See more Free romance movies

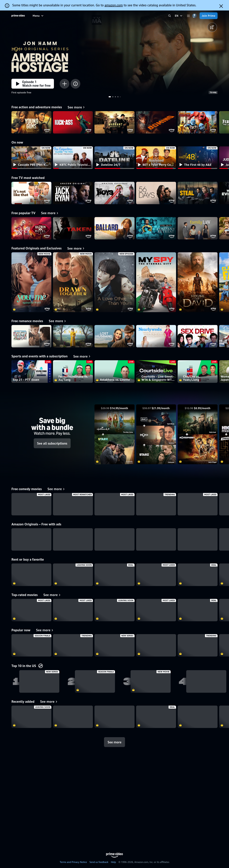click(x=57, y=321)
